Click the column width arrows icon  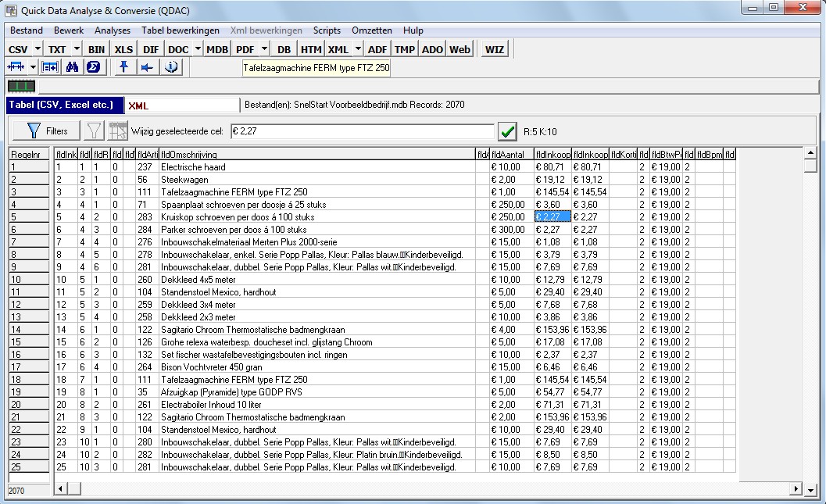(x=17, y=67)
